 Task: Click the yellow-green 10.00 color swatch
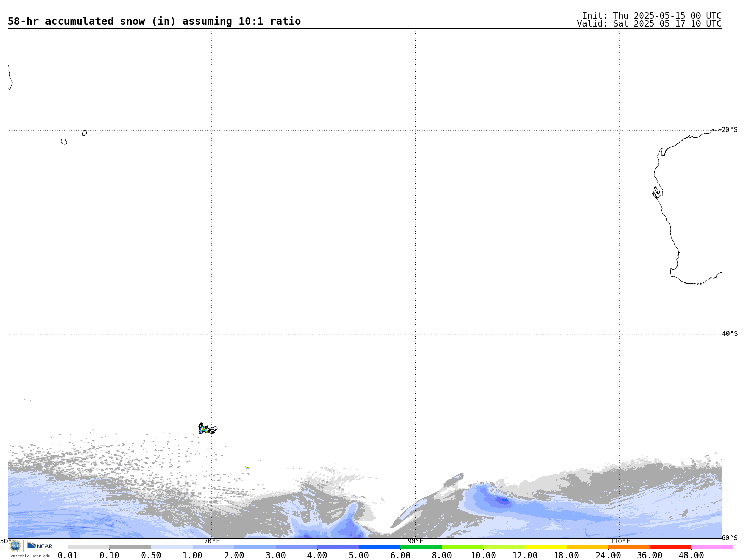tap(504, 547)
